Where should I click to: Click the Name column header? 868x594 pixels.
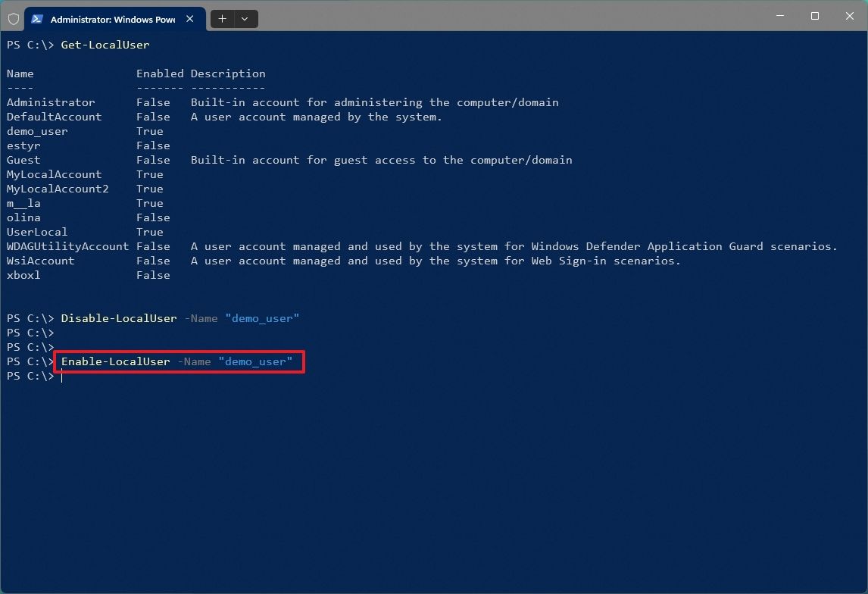coord(20,73)
